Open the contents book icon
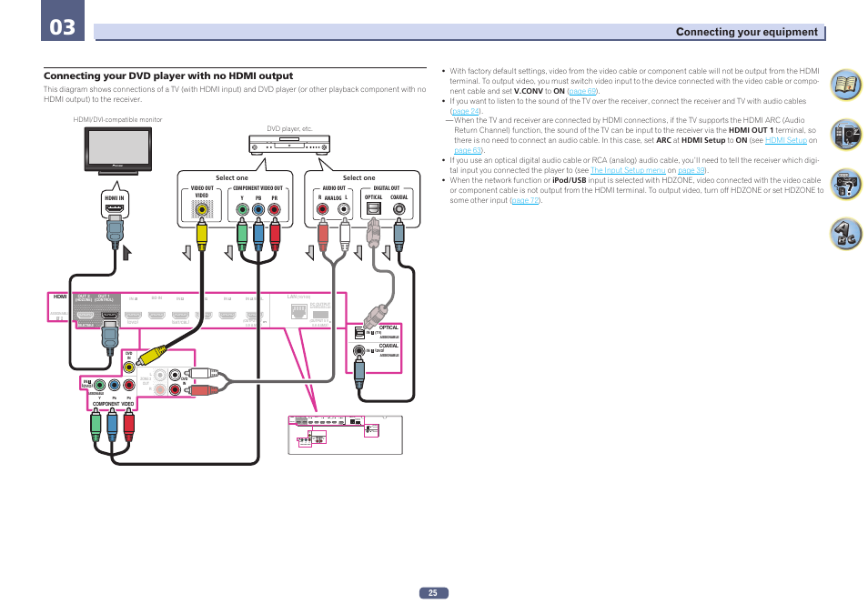Image resolution: width=868 pixels, height=614 pixels. [x=846, y=85]
